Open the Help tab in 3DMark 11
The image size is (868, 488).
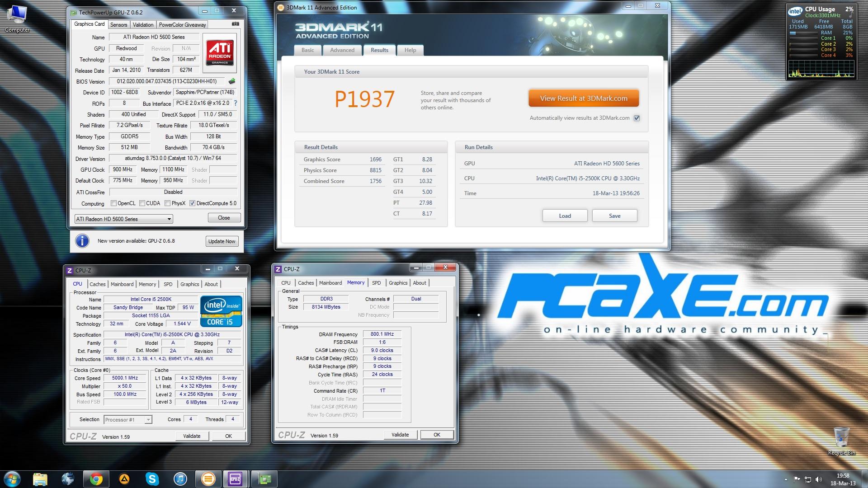[x=410, y=50]
